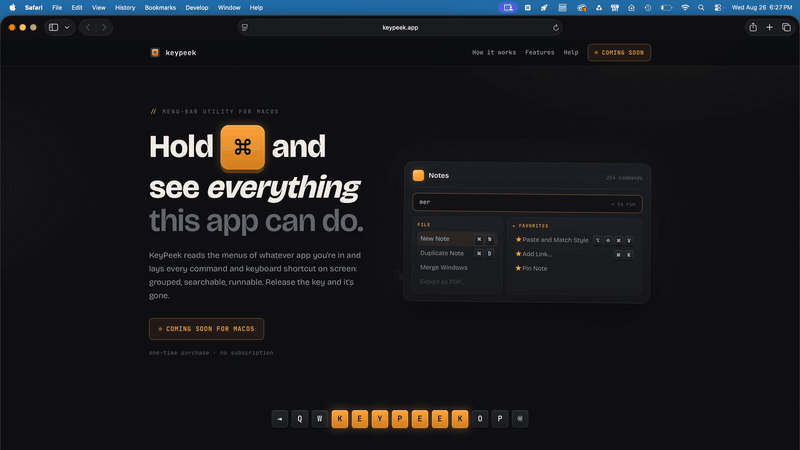Open the How it works link
The width and height of the screenshot is (800, 450).
(494, 53)
